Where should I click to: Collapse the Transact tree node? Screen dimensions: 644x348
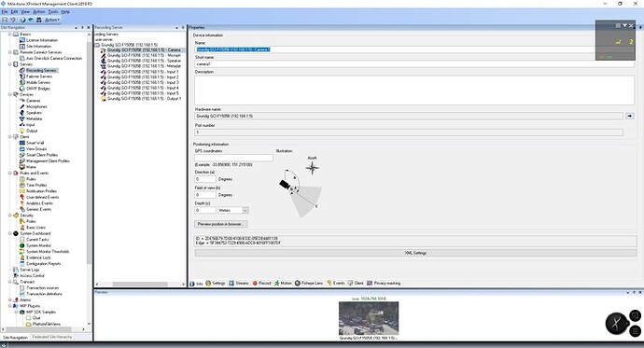click(10, 282)
